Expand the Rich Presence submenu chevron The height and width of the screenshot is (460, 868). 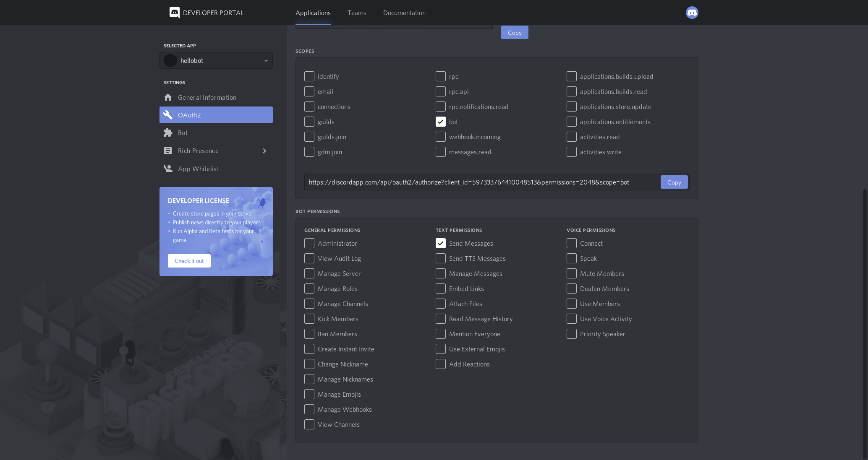click(264, 151)
